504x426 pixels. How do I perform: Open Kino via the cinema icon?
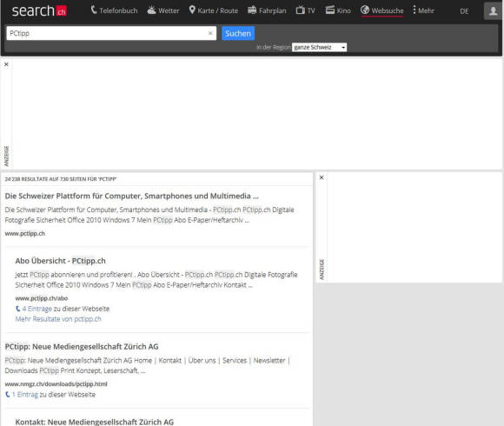pyautogui.click(x=330, y=10)
